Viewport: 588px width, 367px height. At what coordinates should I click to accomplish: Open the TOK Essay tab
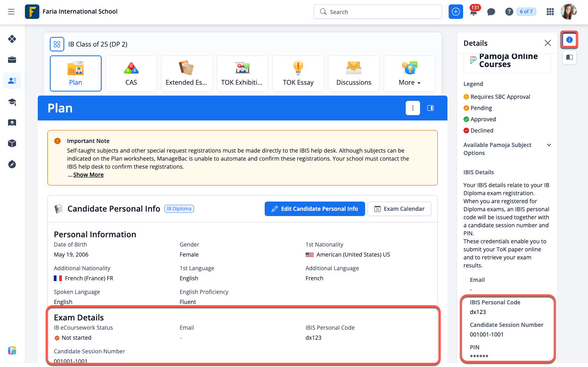coord(298,73)
